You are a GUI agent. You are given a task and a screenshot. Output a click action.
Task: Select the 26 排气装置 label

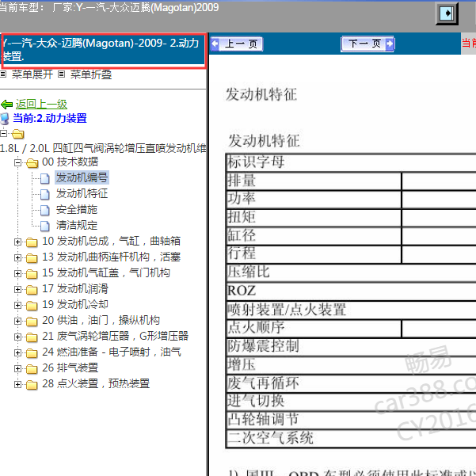(70, 367)
